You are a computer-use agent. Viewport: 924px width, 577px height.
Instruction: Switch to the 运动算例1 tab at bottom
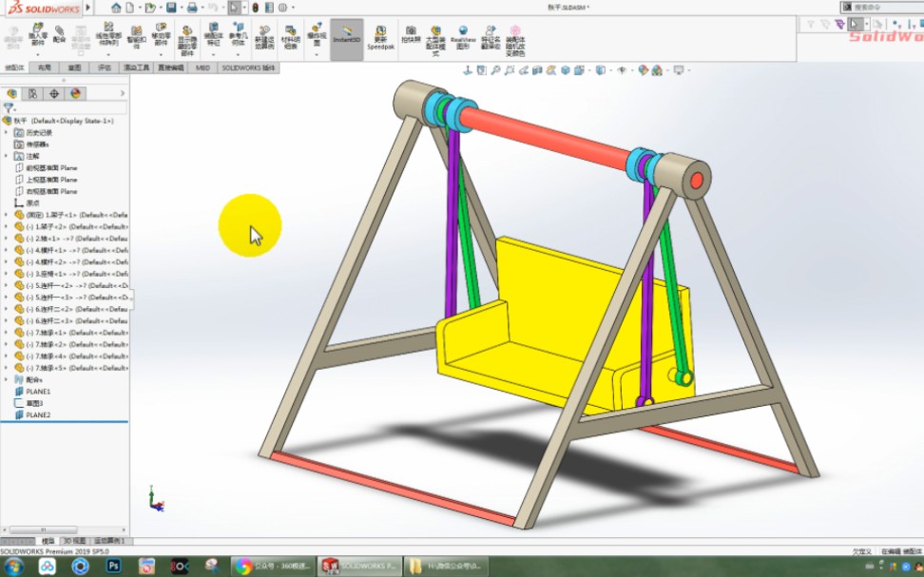click(x=108, y=540)
